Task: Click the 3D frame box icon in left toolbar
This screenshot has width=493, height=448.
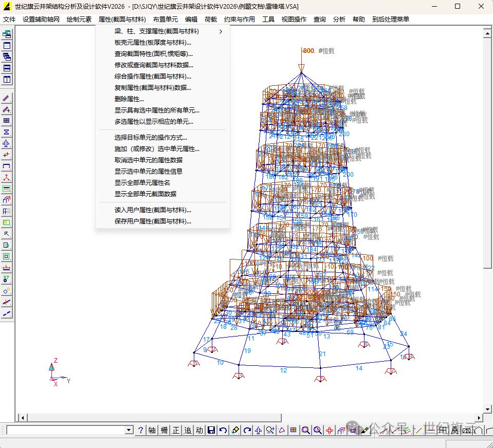Action: coord(7,200)
